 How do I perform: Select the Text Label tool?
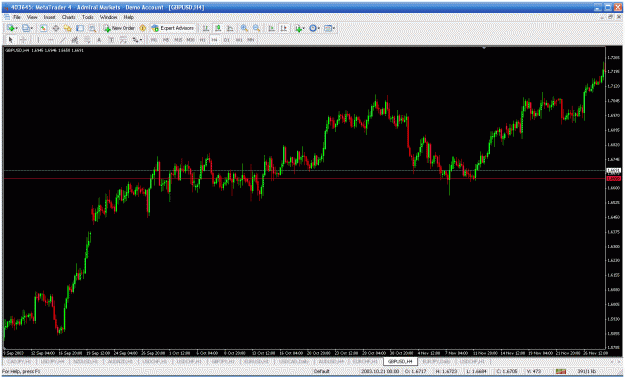tap(111, 40)
